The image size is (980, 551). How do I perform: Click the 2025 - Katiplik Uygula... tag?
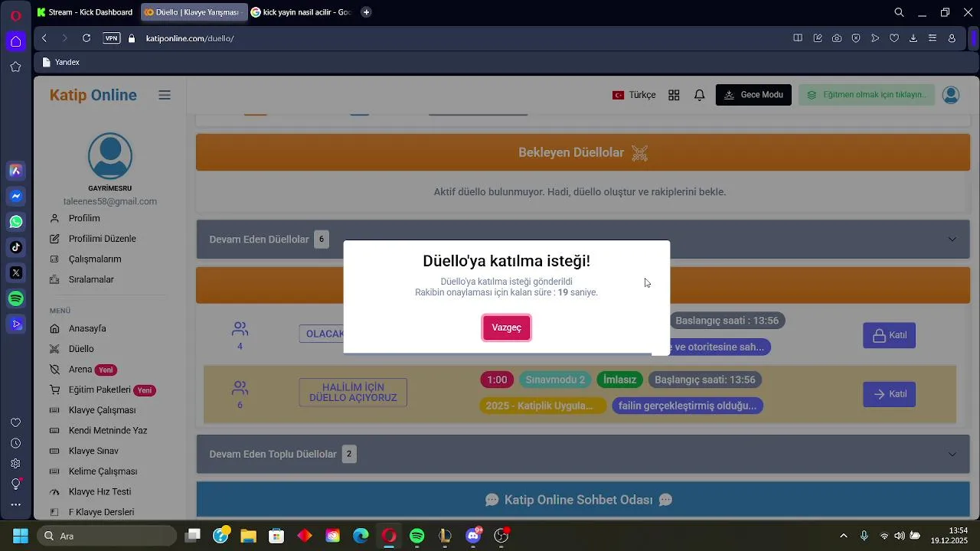543,406
